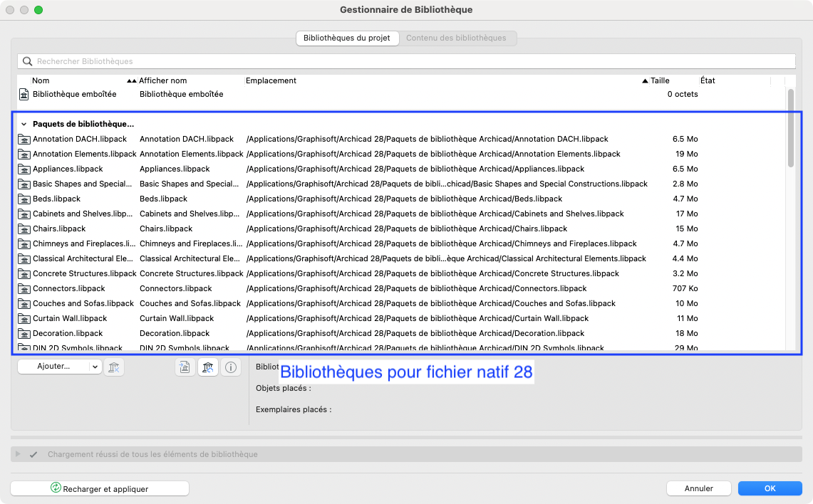
Task: Open the Ajouter dropdown arrow
Action: [95, 367]
